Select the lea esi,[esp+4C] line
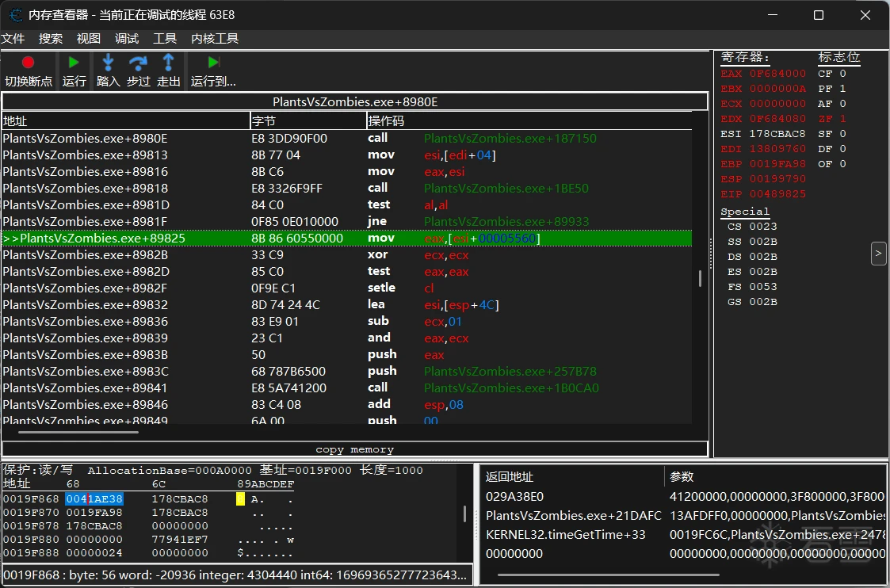 coord(347,305)
